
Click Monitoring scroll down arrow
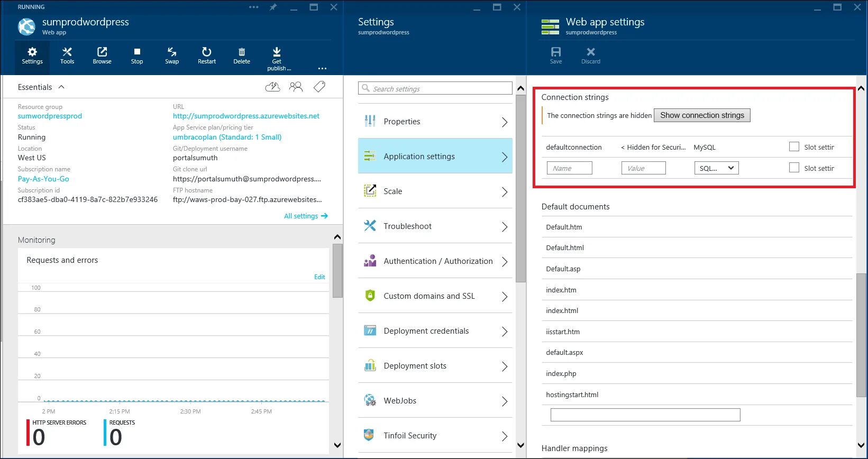click(337, 445)
